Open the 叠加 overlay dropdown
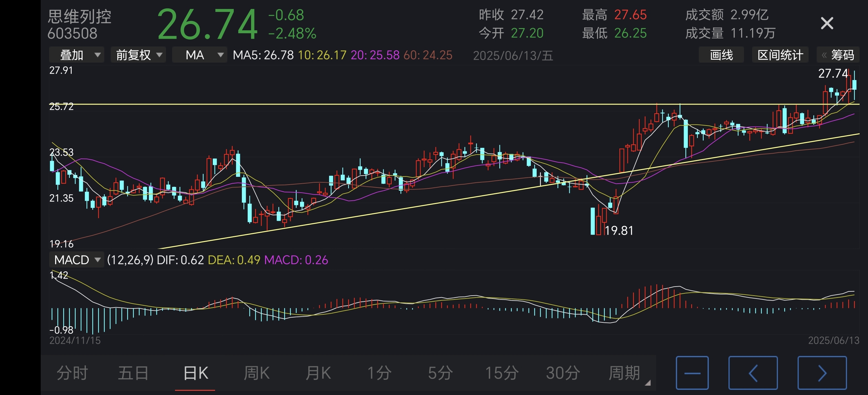868x395 pixels. (x=77, y=55)
